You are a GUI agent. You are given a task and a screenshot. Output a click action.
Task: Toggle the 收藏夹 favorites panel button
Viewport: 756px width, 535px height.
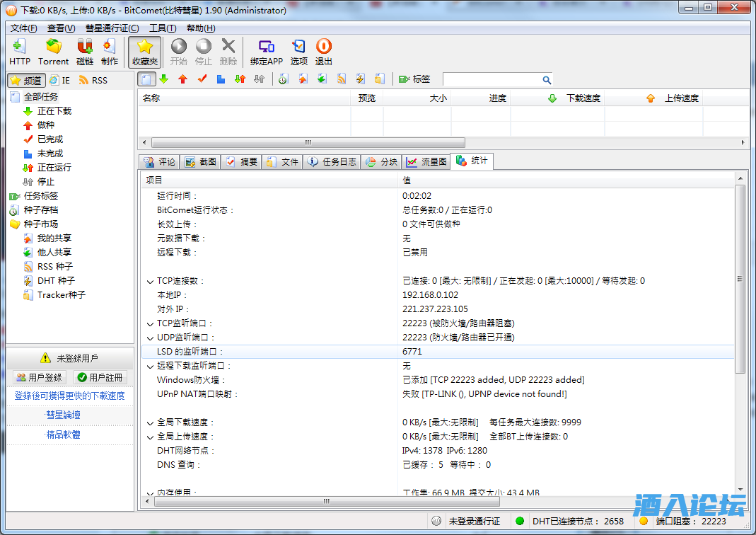pyautogui.click(x=144, y=52)
